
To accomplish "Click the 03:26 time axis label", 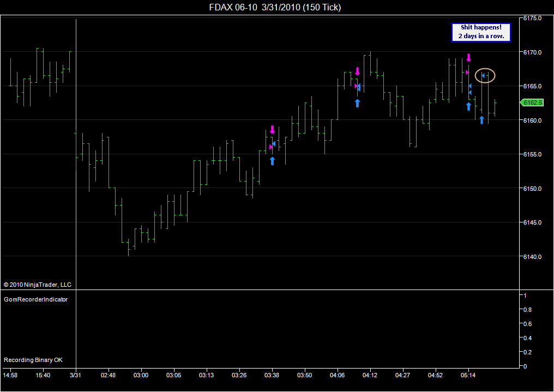I will pos(239,375).
